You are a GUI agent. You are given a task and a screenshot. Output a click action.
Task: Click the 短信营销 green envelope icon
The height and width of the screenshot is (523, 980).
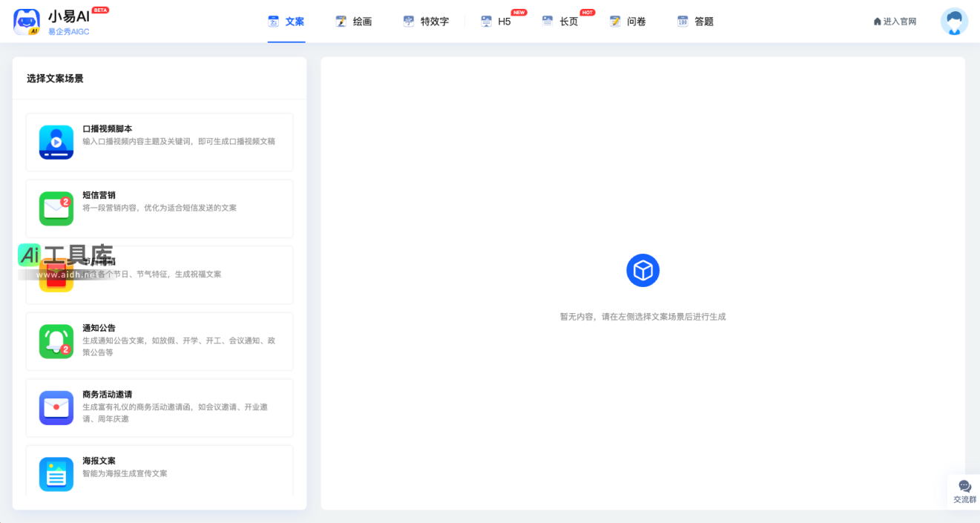coord(56,208)
